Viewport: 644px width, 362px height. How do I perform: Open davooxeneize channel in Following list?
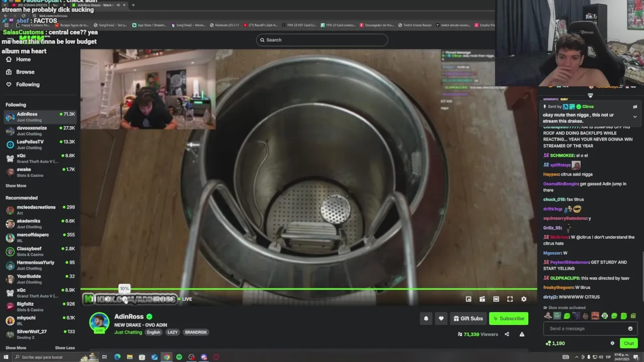coord(40,131)
